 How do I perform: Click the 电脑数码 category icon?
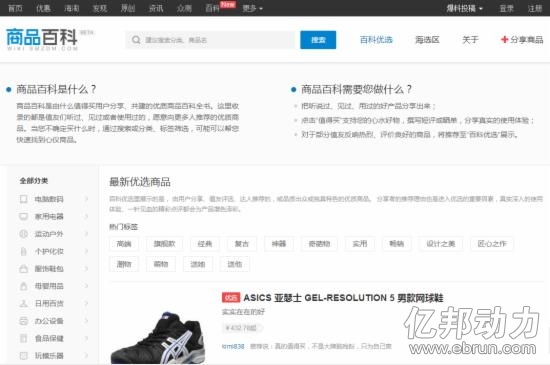(24, 199)
